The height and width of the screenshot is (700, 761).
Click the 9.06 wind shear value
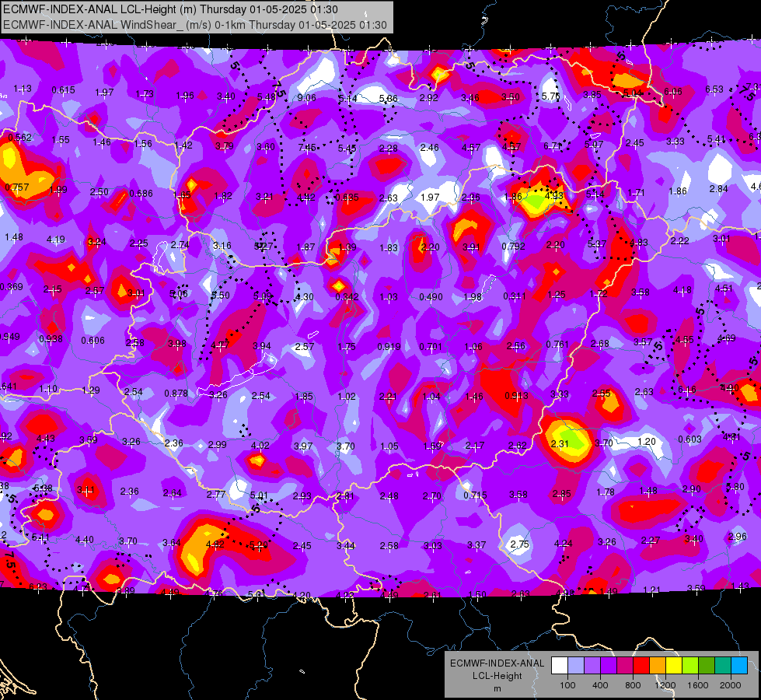307,98
